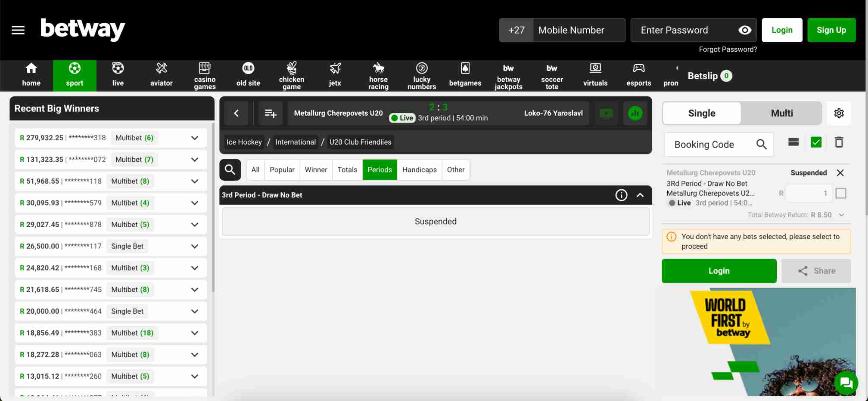The image size is (868, 401).
Task: Open betslip settings gear
Action: [x=839, y=113]
